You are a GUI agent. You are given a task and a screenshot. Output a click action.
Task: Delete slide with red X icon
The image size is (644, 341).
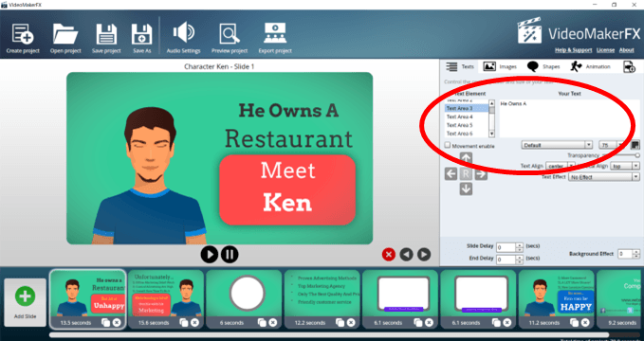(389, 255)
